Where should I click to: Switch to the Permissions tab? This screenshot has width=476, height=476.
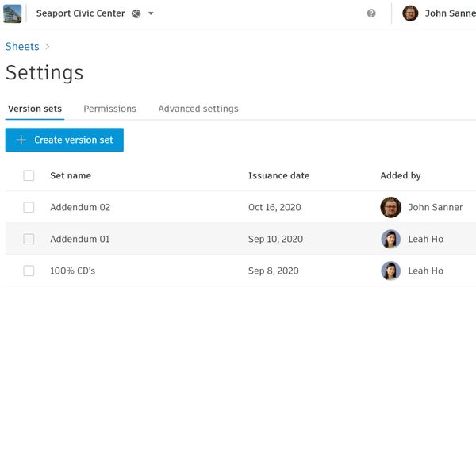point(109,109)
